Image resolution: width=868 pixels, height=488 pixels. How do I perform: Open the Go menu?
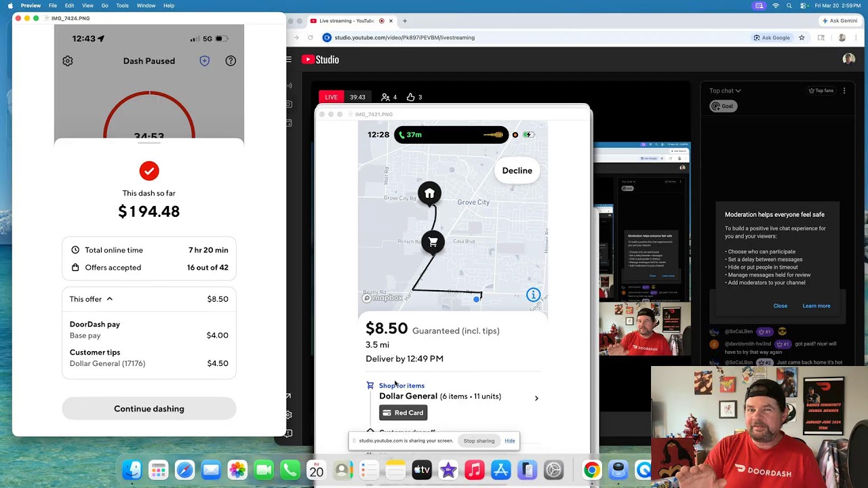tap(104, 5)
